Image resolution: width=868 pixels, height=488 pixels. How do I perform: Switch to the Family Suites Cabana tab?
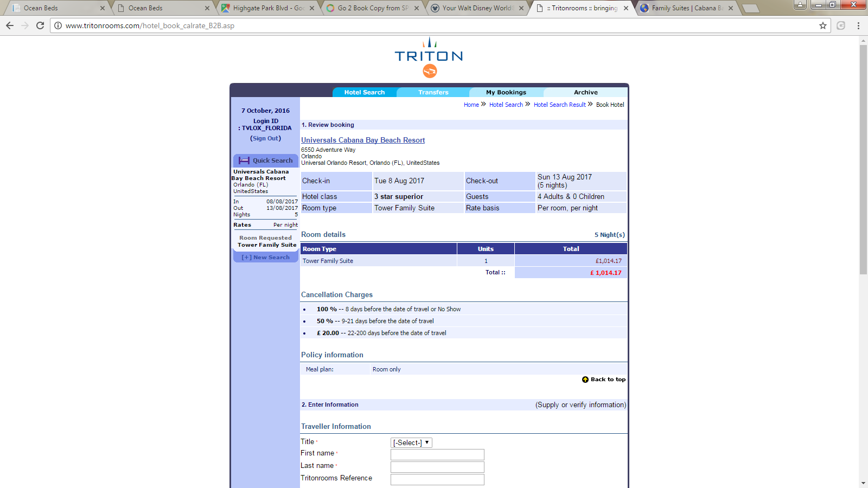687,8
